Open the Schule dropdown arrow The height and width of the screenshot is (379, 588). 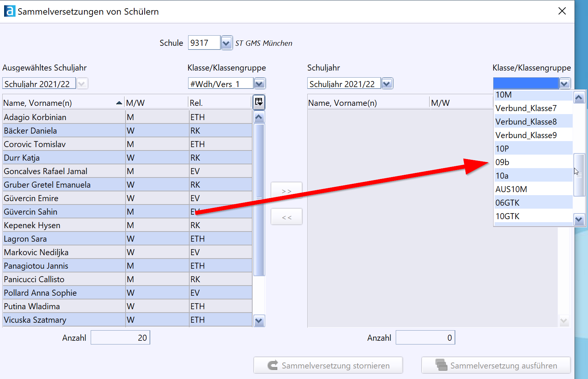coord(226,43)
